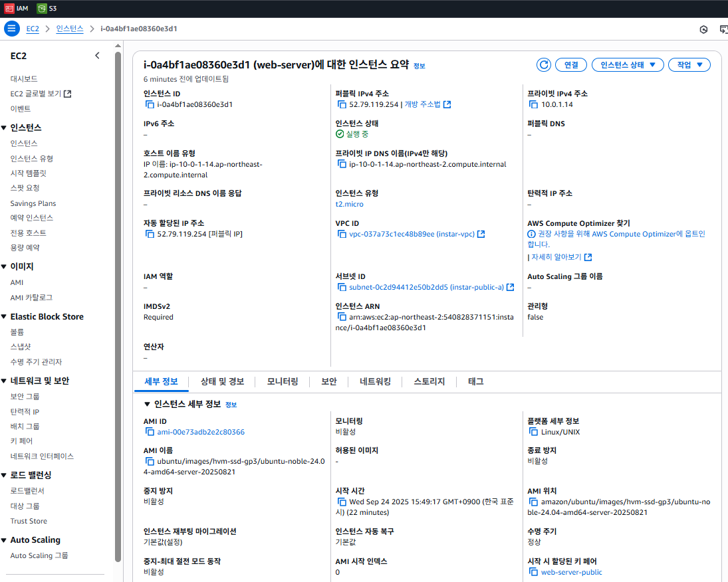The height and width of the screenshot is (582, 728).
Task: Switch to the 모니터링 tab
Action: coord(283,381)
